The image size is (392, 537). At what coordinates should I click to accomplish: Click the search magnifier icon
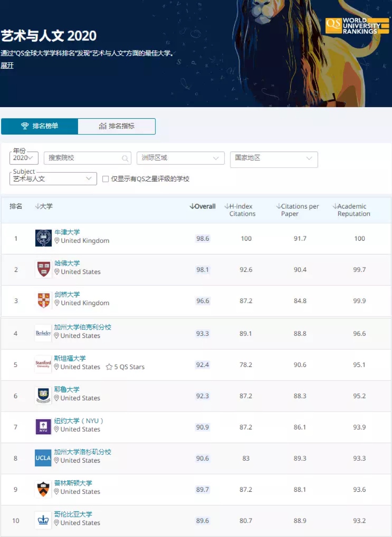pyautogui.click(x=125, y=158)
